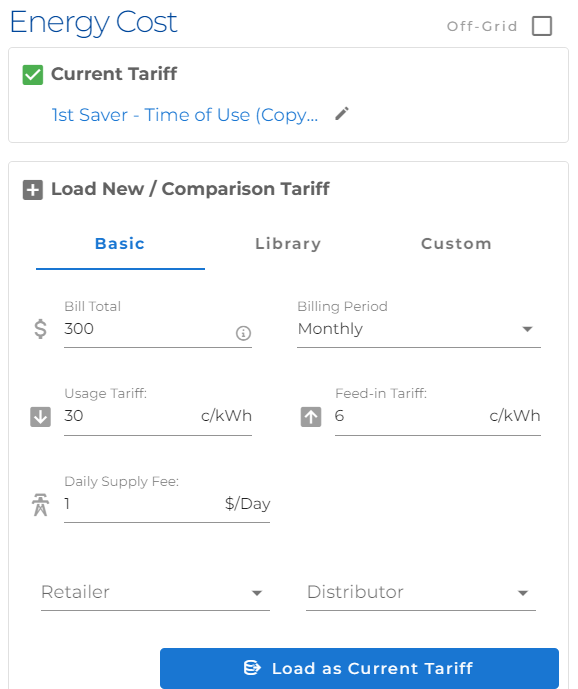Click the power pylon Daily Supply Fee icon
The width and height of the screenshot is (578, 689).
(x=40, y=504)
